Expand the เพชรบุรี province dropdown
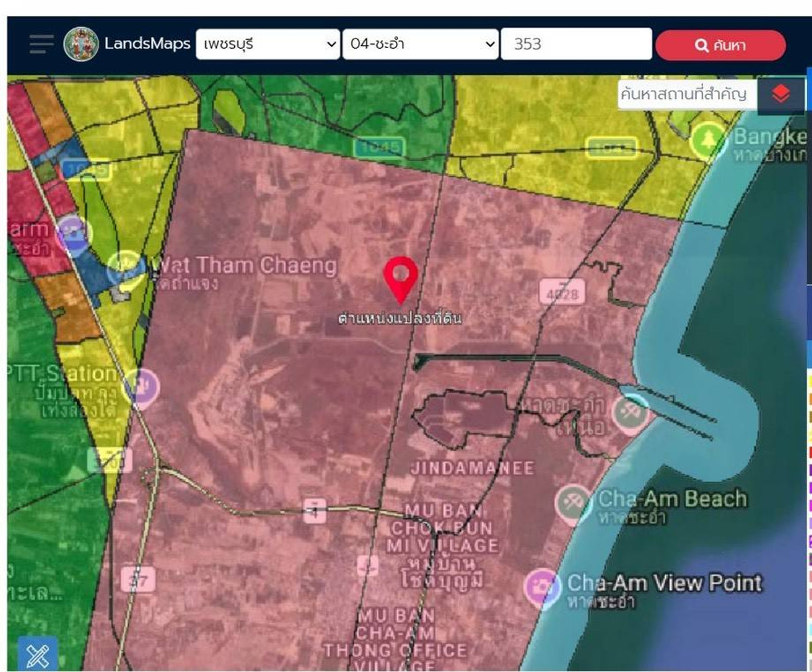This screenshot has width=812, height=672. [268, 45]
